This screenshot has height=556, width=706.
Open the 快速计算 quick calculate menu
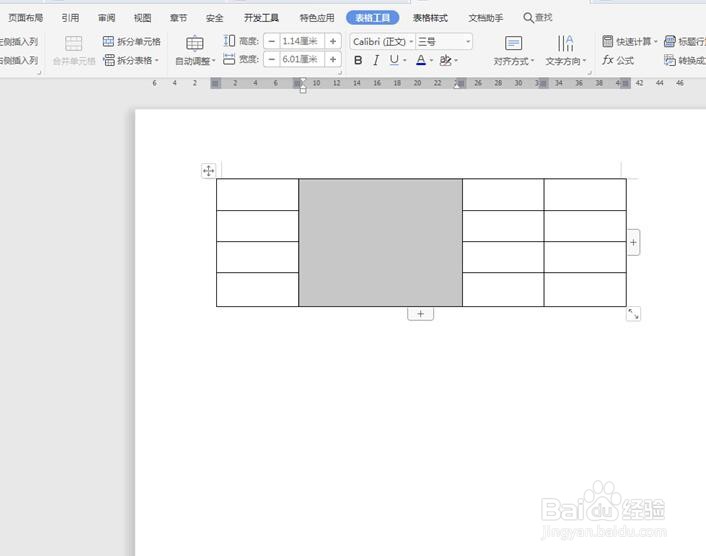629,41
